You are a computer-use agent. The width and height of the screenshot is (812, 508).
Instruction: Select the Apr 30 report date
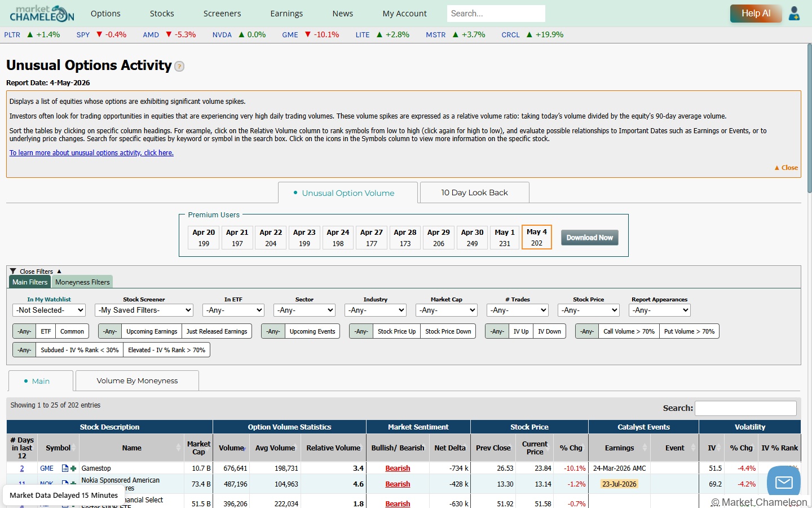pos(473,238)
